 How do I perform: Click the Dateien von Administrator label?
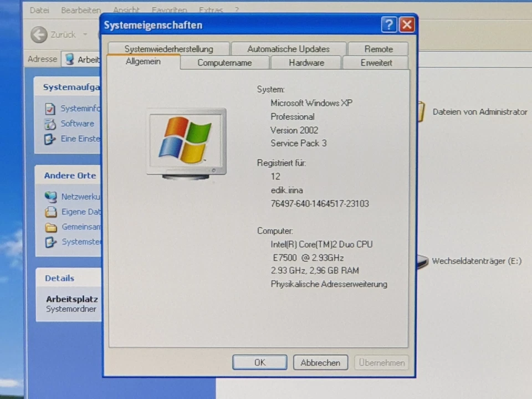[480, 111]
